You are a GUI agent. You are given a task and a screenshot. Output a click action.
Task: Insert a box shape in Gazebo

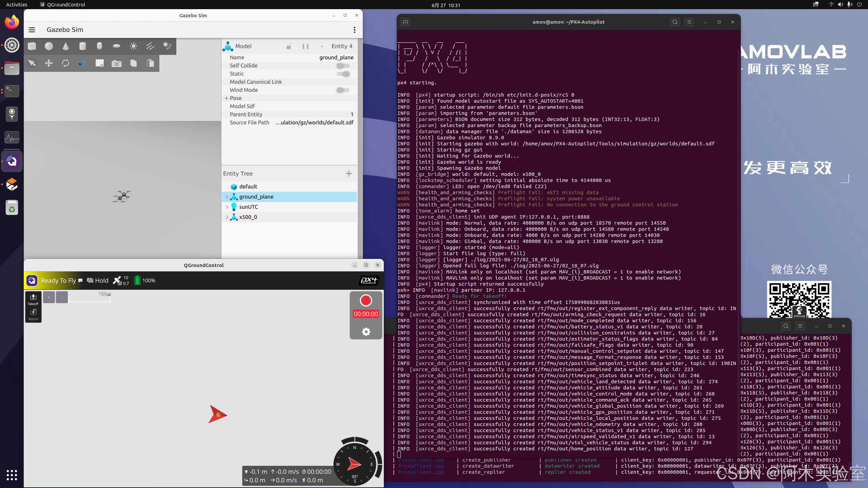(32, 46)
